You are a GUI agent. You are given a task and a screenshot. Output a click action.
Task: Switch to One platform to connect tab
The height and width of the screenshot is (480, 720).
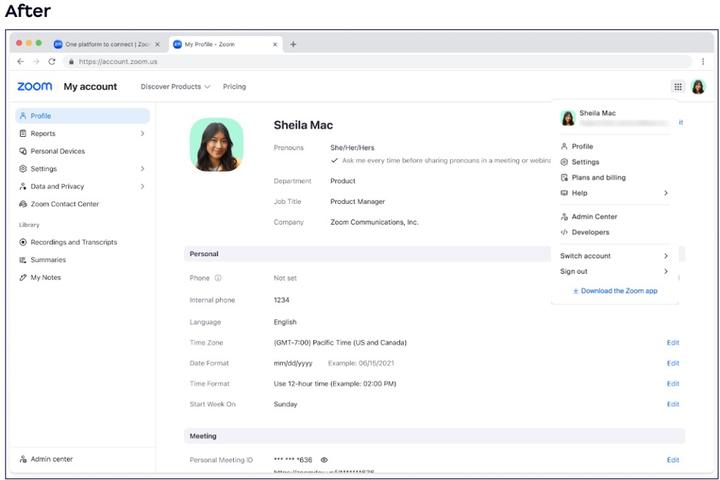pos(108,44)
